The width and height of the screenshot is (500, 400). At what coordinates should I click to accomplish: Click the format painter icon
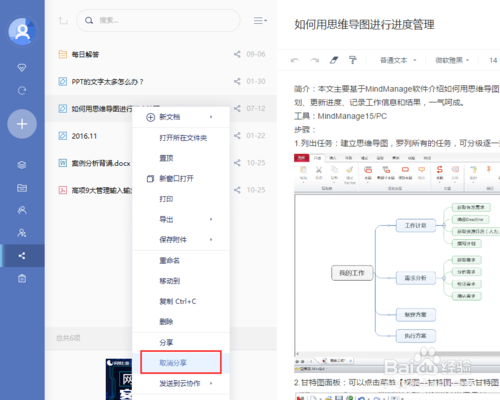coord(353,60)
